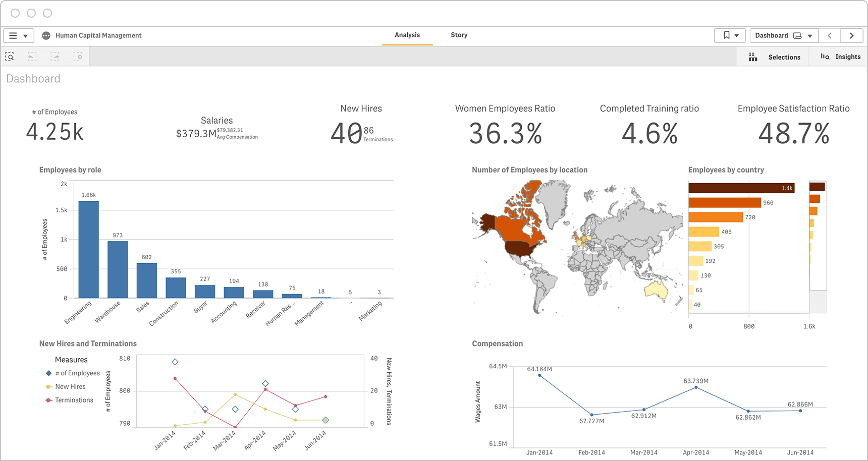The height and width of the screenshot is (461, 868).
Task: Click the step back selection icon
Action: (32, 56)
